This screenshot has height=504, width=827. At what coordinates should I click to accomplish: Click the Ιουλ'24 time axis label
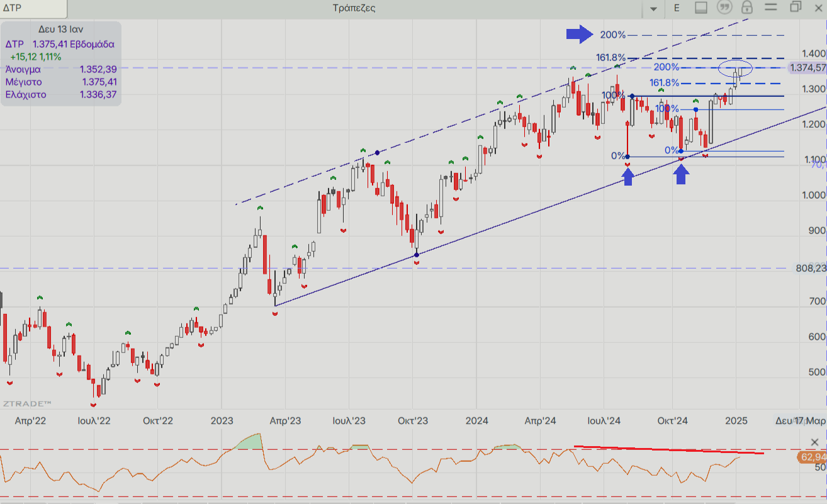605,420
